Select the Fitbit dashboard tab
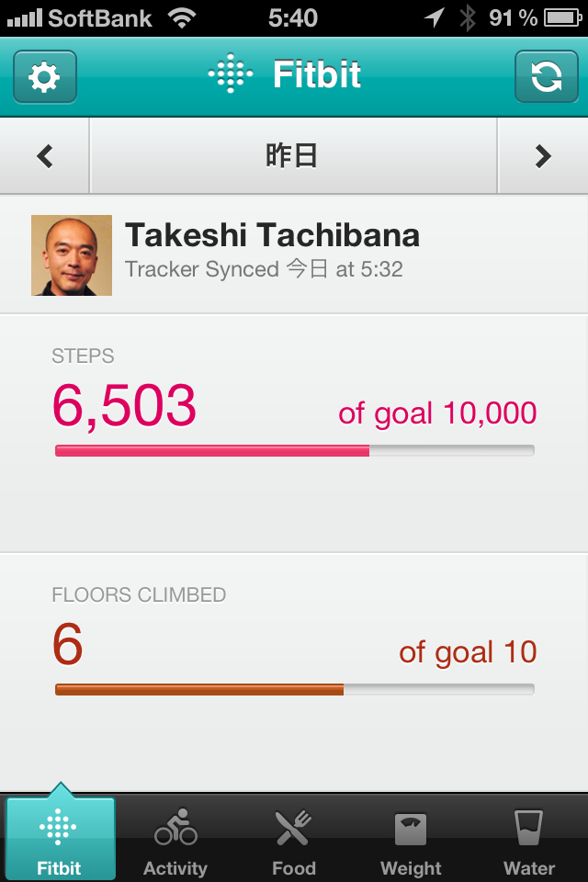This screenshot has height=882, width=588. [60, 842]
